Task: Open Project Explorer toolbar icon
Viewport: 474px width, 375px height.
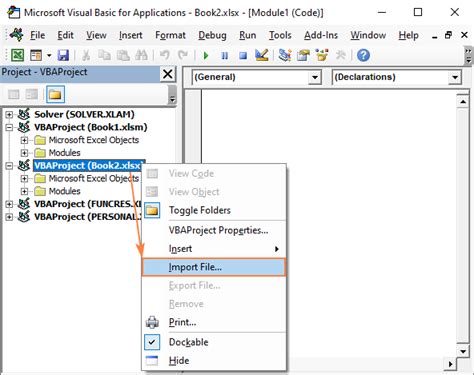Action: pyautogui.click(x=285, y=55)
